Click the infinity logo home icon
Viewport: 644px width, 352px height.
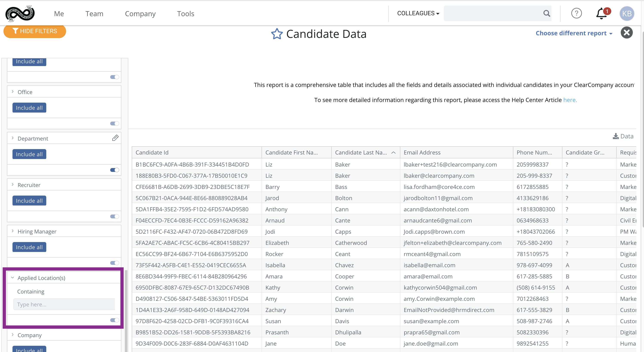point(20,14)
